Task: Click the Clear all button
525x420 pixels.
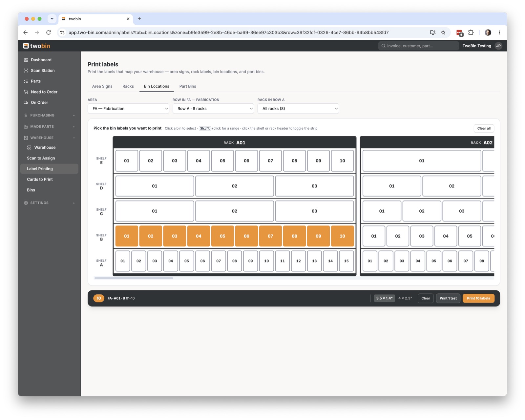Action: pos(484,128)
